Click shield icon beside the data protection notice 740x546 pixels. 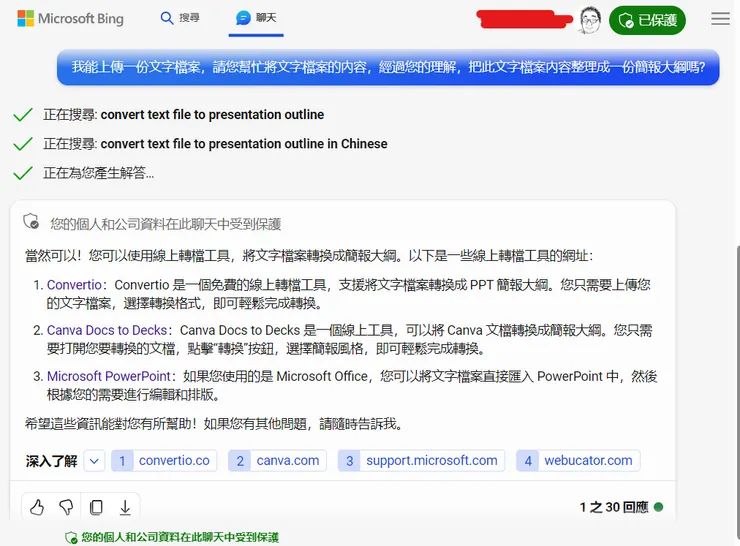tap(31, 221)
